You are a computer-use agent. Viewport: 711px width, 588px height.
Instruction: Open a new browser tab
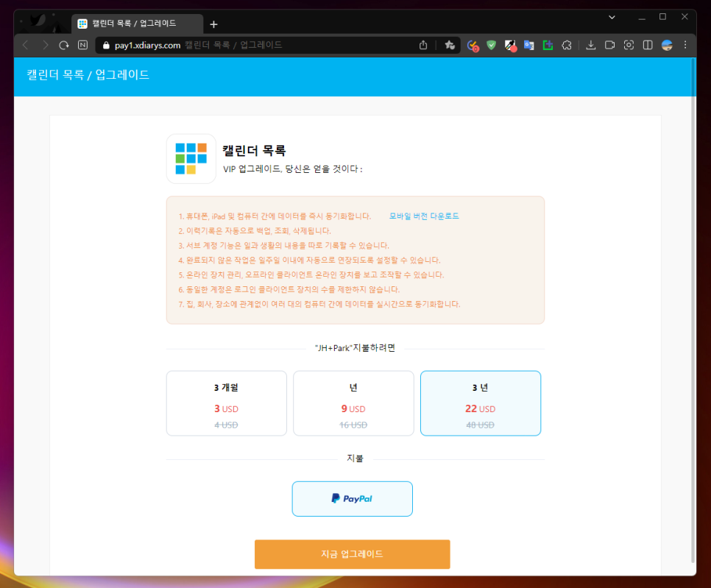click(213, 24)
